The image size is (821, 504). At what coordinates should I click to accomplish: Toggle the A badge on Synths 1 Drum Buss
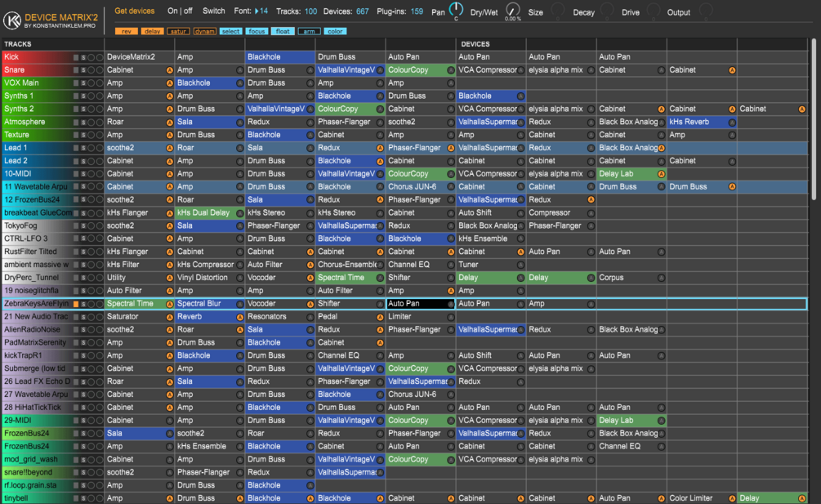[450, 96]
